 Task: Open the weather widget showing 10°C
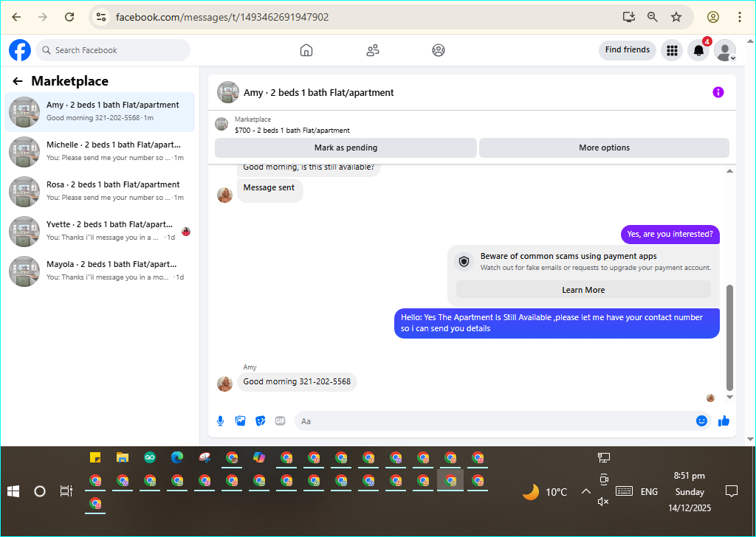(546, 492)
